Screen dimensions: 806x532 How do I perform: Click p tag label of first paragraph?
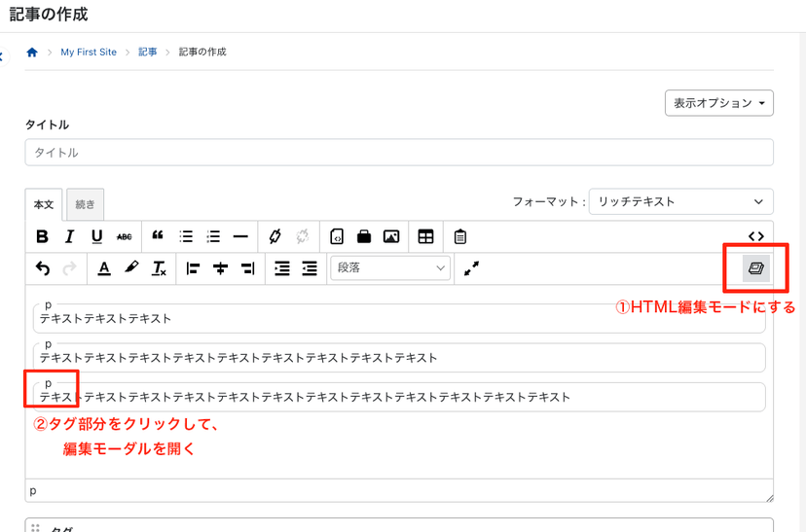tap(48, 305)
